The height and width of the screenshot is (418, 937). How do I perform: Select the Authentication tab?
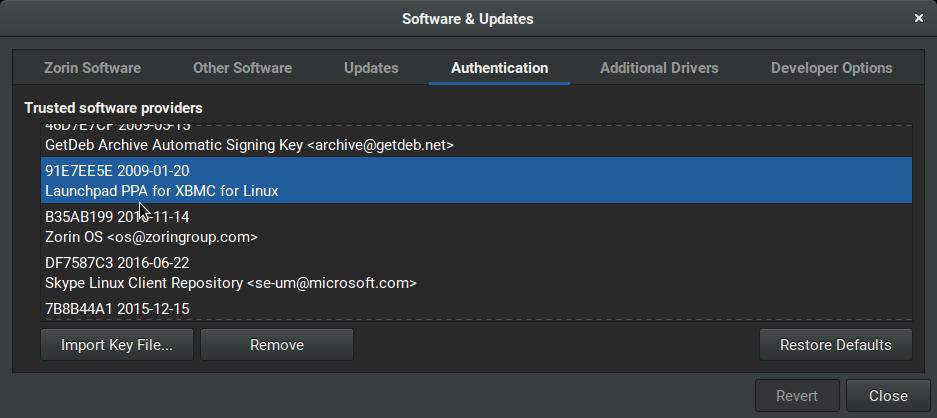499,68
